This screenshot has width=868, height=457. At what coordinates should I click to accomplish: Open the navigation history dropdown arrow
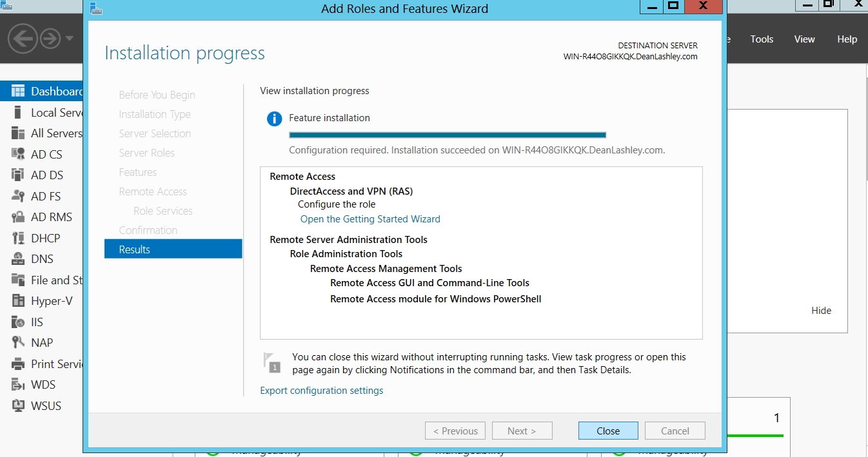[x=69, y=39]
